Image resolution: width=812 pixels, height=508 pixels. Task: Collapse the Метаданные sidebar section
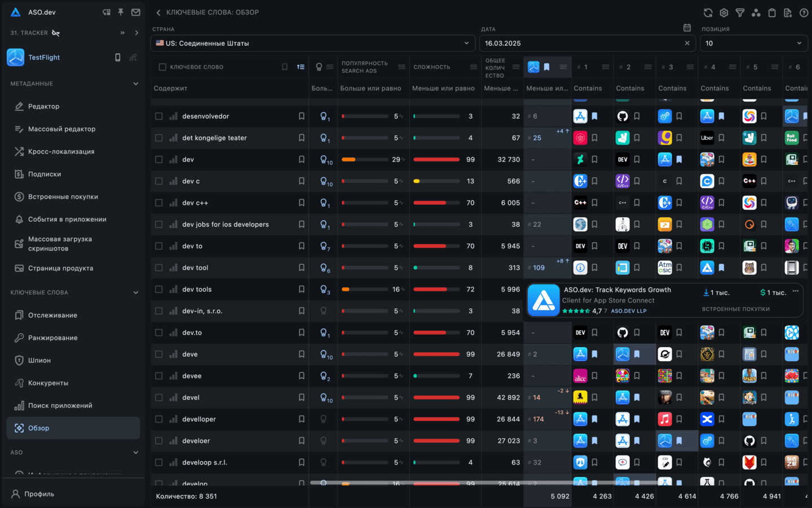(135, 84)
